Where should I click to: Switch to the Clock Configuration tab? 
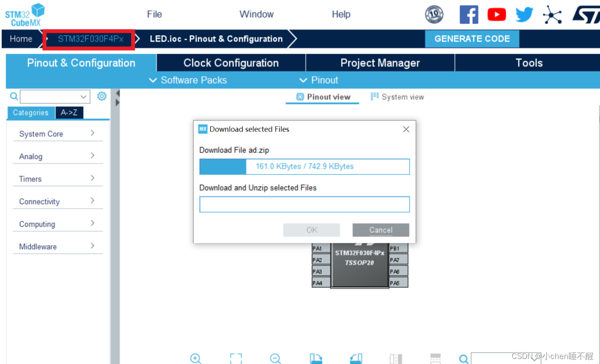point(231,63)
